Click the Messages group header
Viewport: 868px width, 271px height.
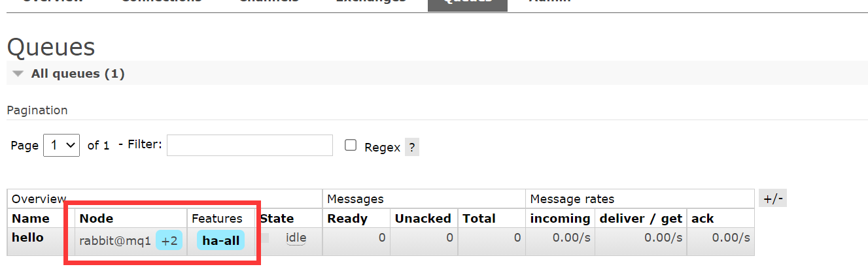click(355, 199)
